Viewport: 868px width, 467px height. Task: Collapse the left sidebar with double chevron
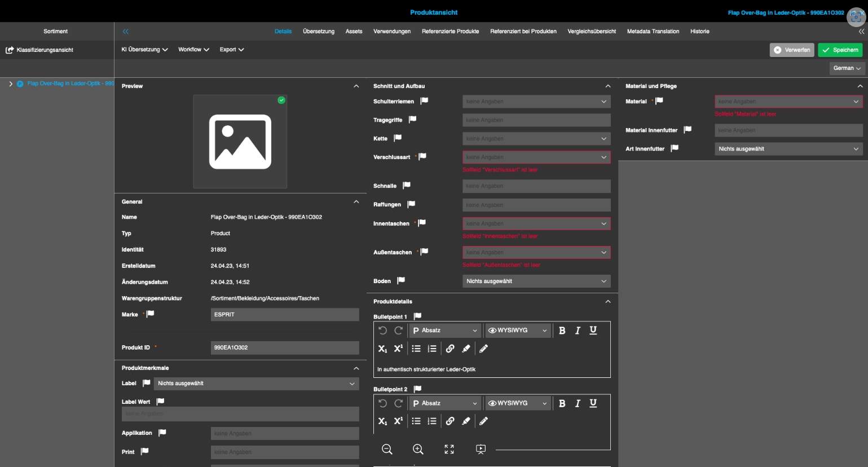[125, 32]
